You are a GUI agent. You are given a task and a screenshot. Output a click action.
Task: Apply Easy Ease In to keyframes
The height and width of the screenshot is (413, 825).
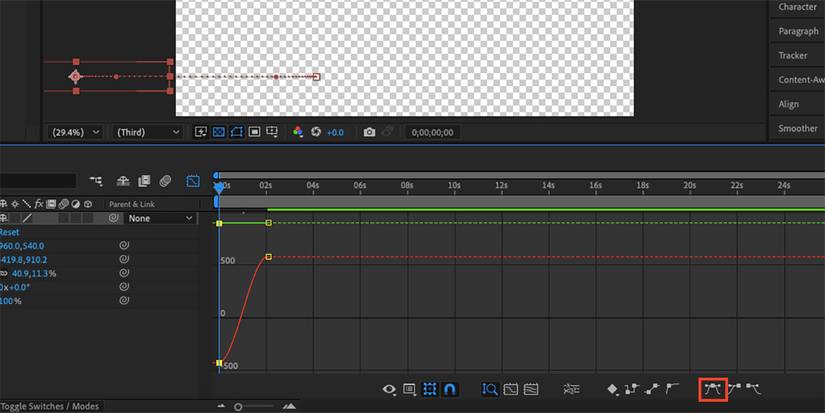pyautogui.click(x=734, y=389)
